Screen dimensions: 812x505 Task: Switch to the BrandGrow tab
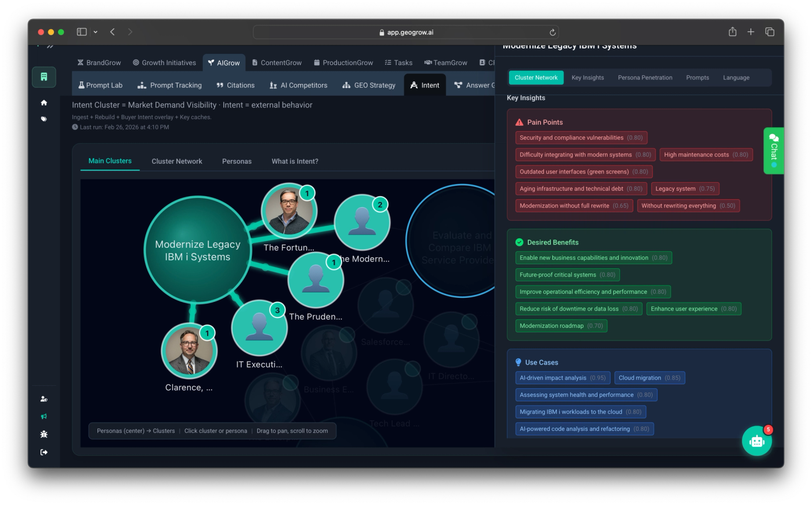(99, 63)
